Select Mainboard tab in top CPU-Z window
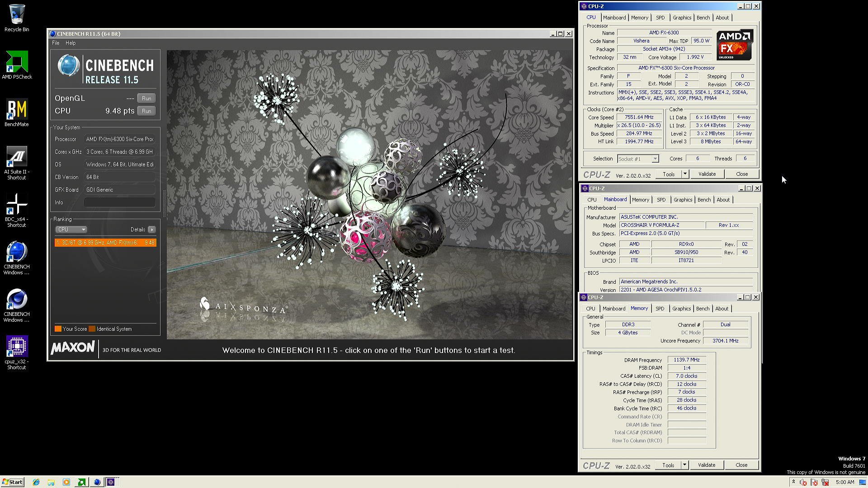The image size is (868, 488). pos(614,18)
